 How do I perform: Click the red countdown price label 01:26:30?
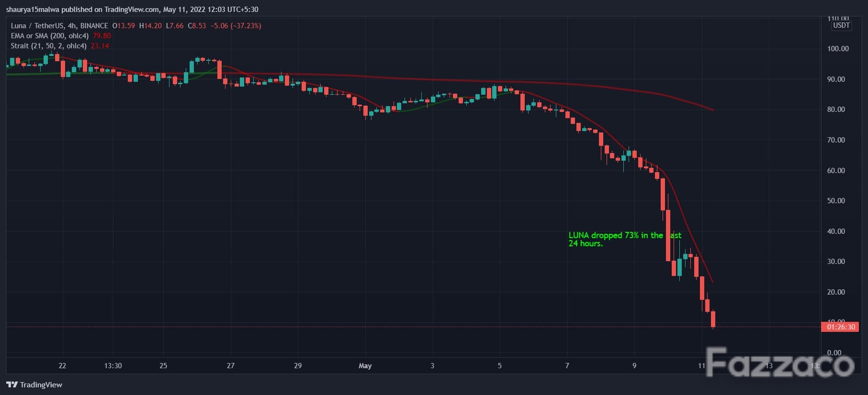point(841,327)
